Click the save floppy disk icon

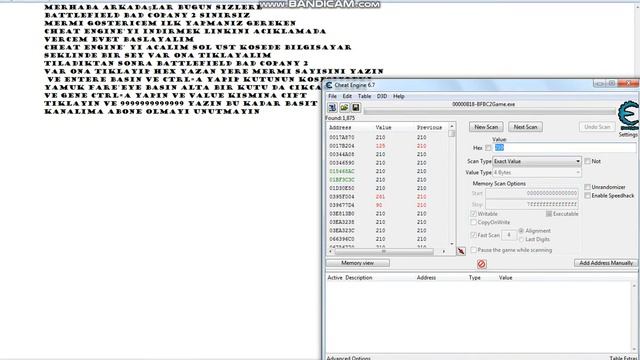coord(356,107)
